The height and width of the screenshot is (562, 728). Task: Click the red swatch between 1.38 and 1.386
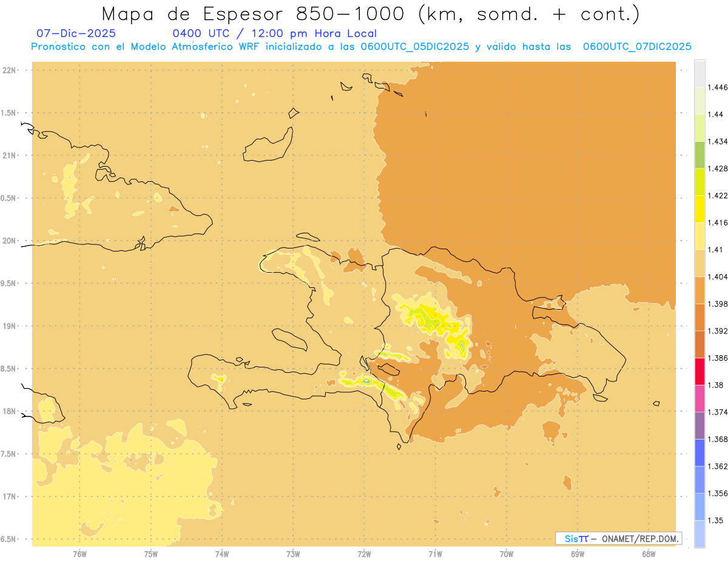click(x=699, y=371)
